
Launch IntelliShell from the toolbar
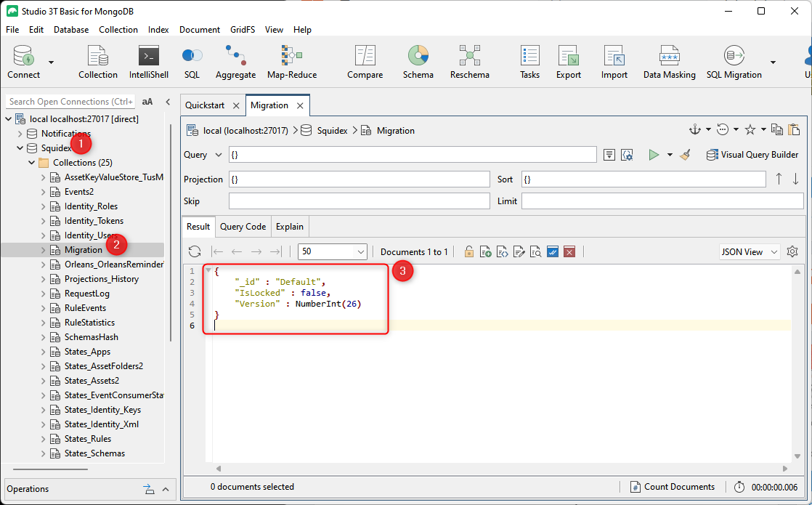[149, 62]
